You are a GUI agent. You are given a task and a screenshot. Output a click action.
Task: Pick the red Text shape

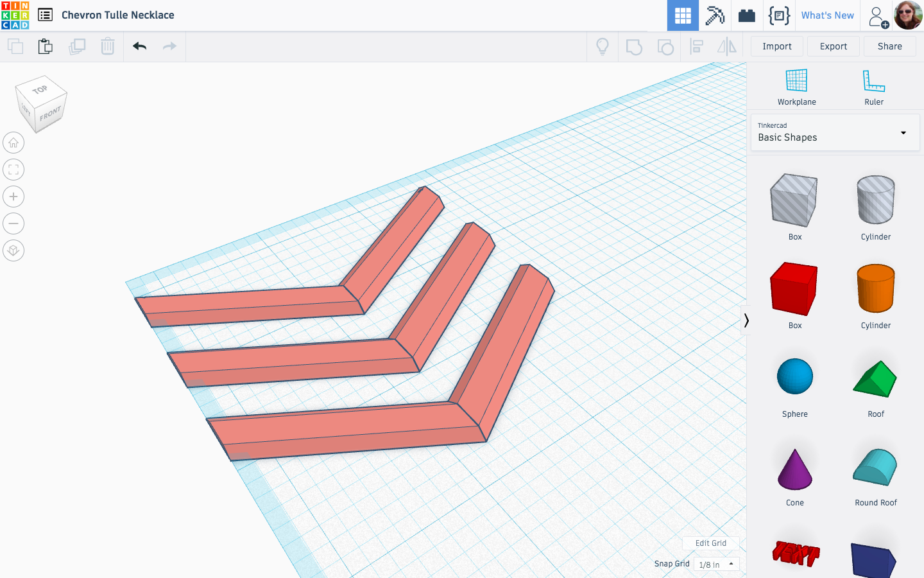[796, 553]
